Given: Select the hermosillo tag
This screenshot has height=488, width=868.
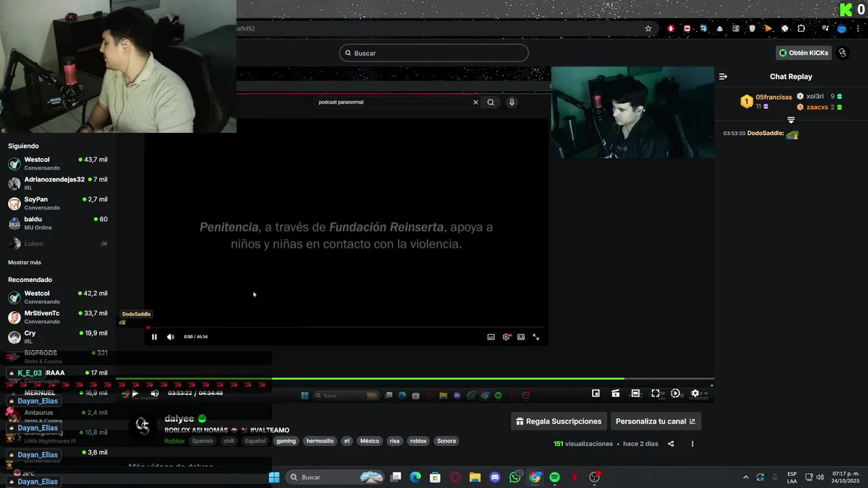Looking at the screenshot, I should (320, 441).
